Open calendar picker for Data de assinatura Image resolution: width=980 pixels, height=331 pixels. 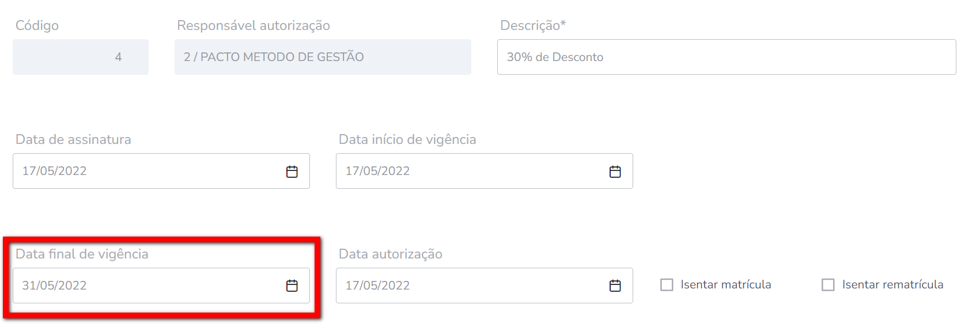[x=292, y=172]
